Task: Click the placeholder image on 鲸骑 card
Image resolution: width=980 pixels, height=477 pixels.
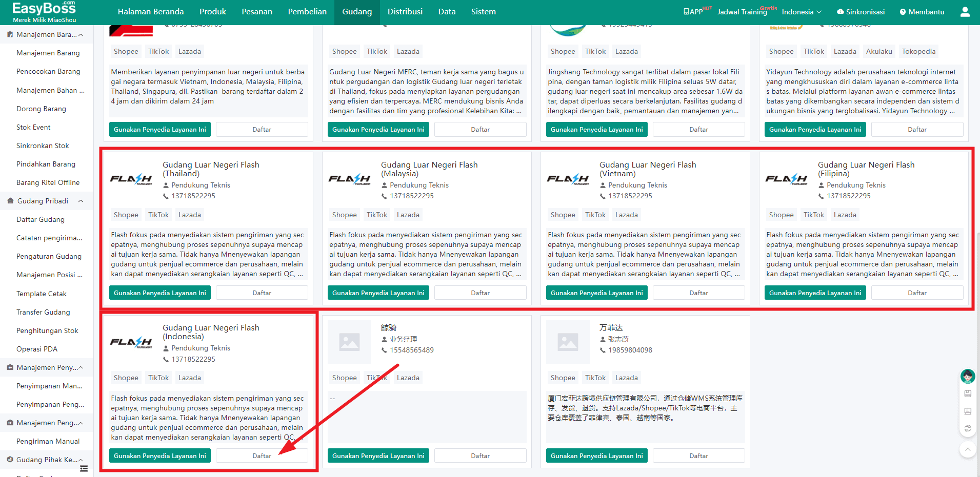Action: tap(349, 342)
